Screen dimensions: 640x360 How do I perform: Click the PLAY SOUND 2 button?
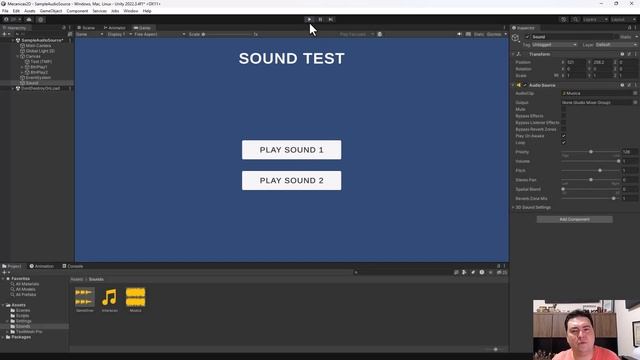pyautogui.click(x=291, y=180)
